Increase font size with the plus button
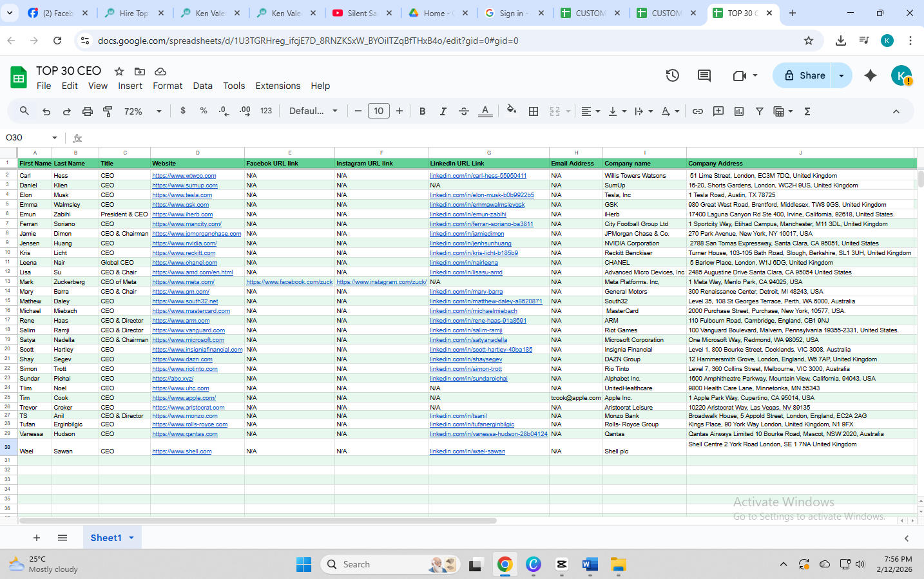The height and width of the screenshot is (579, 924). click(x=399, y=111)
